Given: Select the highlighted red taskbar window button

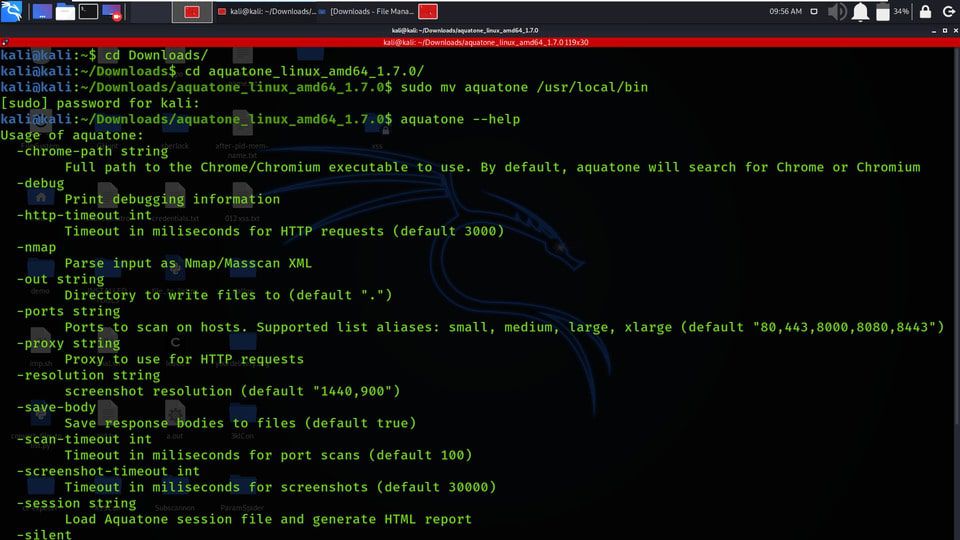Looking at the screenshot, I should click(x=192, y=12).
